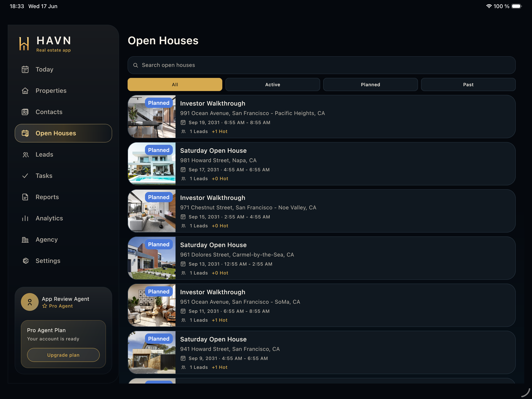
Task: Click the Tasks checkmark icon
Action: coord(25,176)
